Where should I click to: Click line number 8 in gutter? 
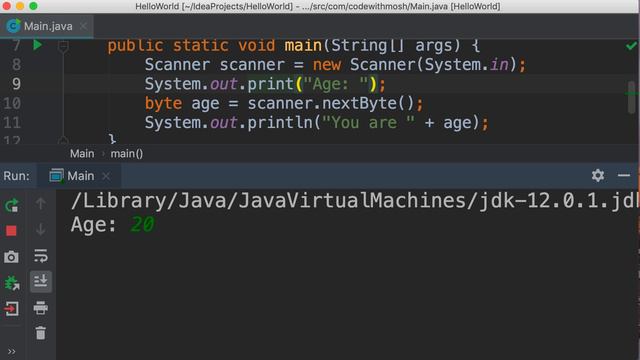click(x=16, y=64)
